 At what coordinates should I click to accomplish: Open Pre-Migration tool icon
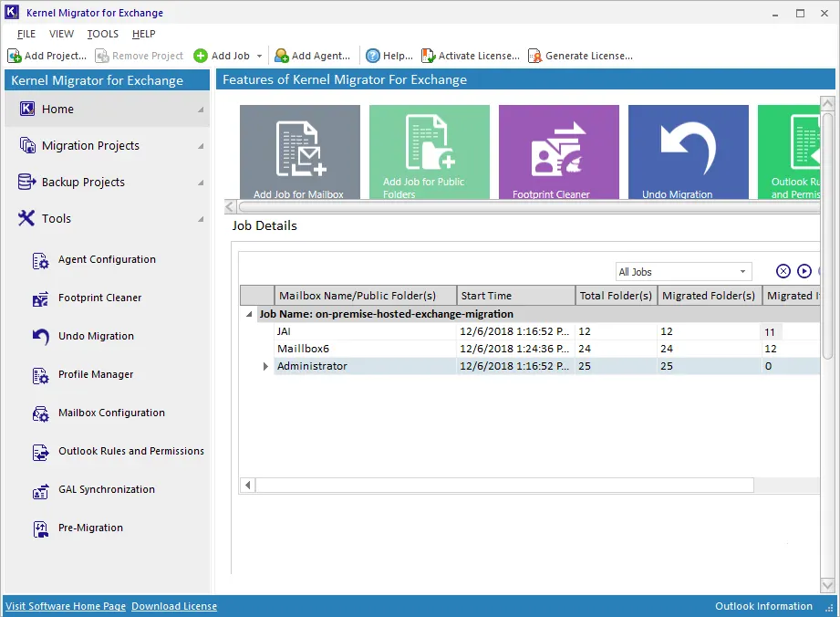tap(41, 529)
